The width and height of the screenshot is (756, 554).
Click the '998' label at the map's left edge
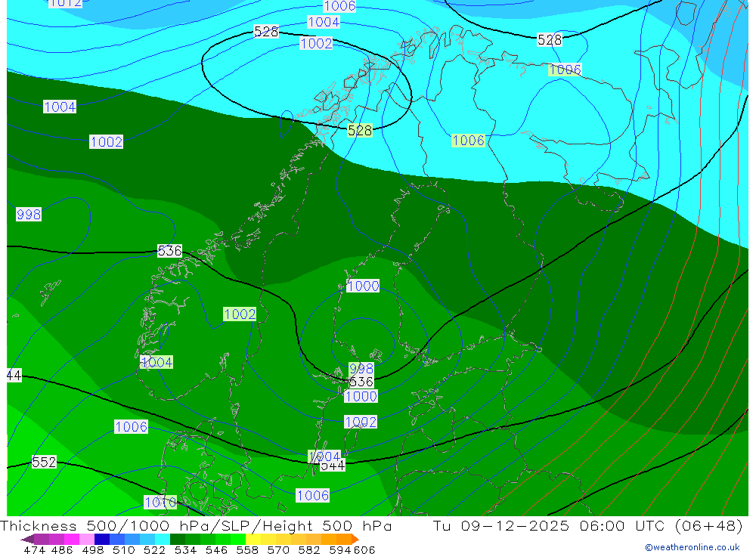(29, 214)
